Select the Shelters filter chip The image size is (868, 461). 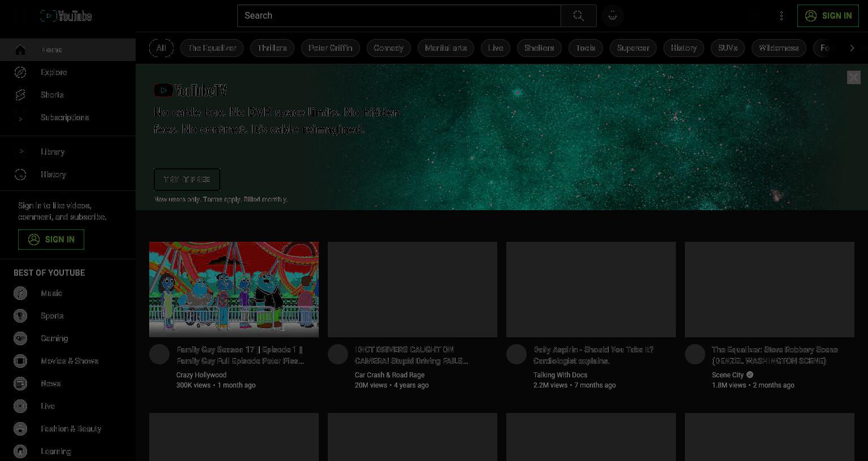tap(539, 48)
